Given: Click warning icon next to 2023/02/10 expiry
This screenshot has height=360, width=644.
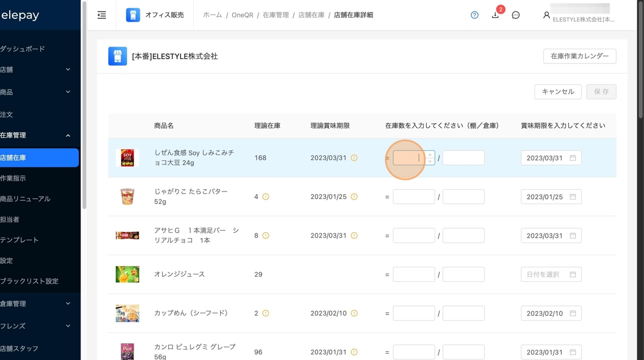Looking at the screenshot, I should (x=354, y=313).
